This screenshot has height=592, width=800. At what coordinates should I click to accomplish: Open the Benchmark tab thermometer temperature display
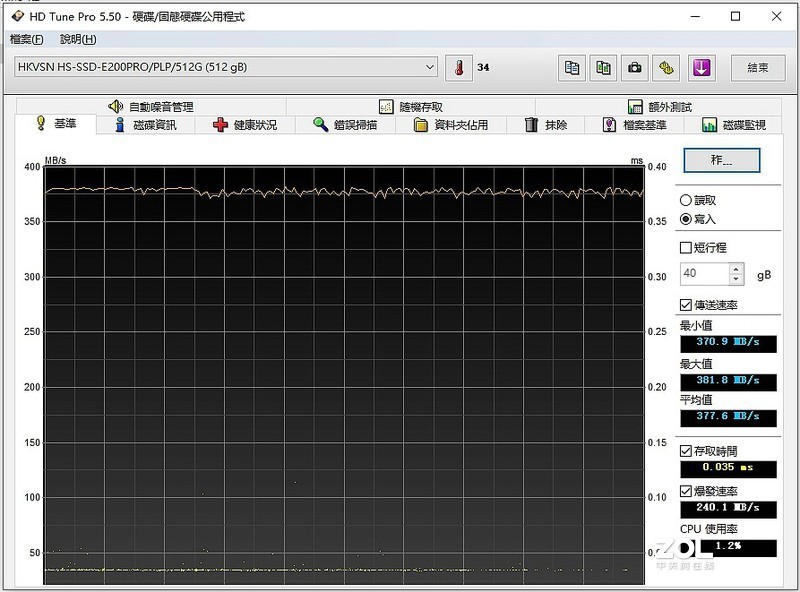458,66
